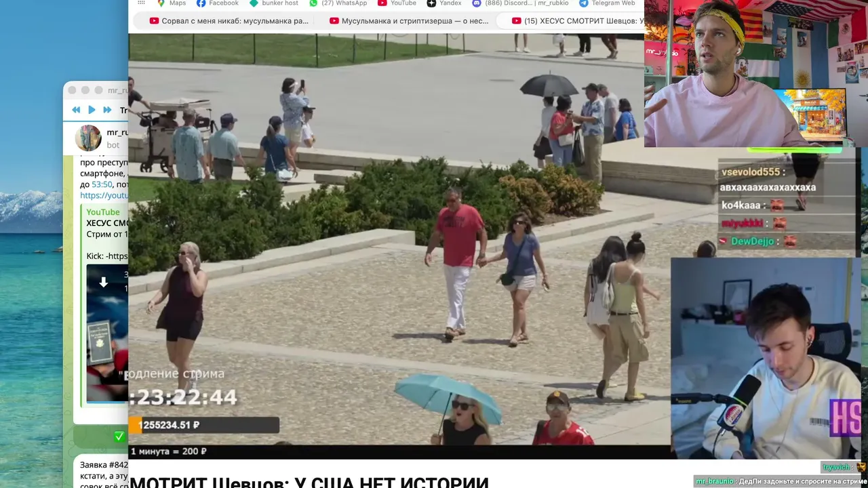Open the https://youtu link in Telegram message
This screenshot has width=868, height=488.
pos(104,195)
